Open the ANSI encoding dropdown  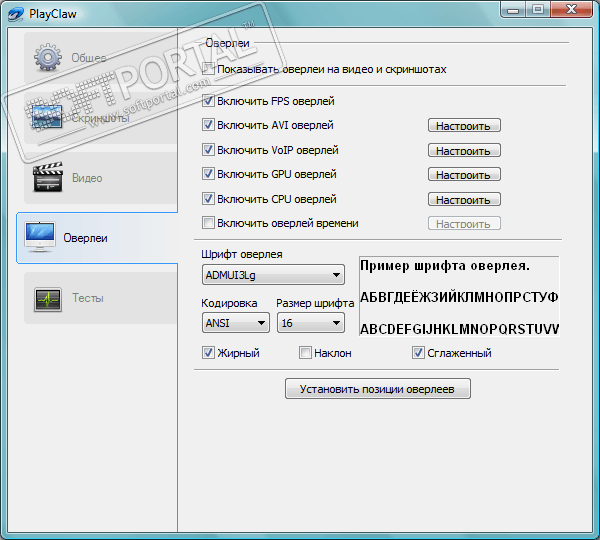235,323
